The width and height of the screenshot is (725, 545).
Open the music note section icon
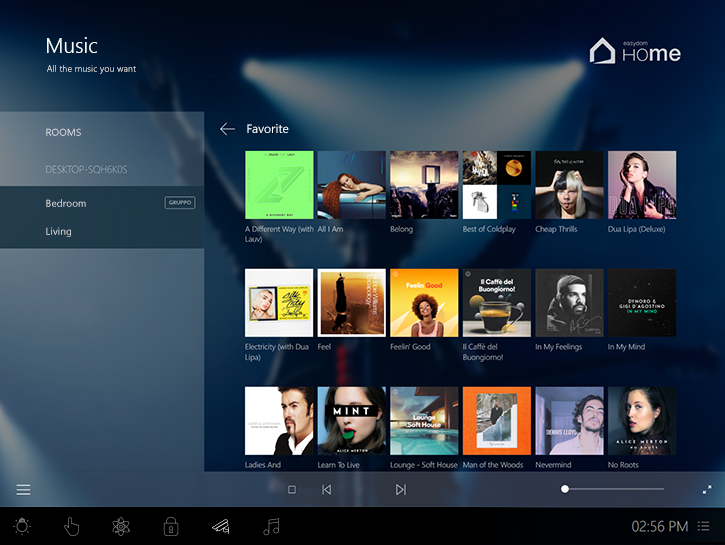[x=271, y=527]
